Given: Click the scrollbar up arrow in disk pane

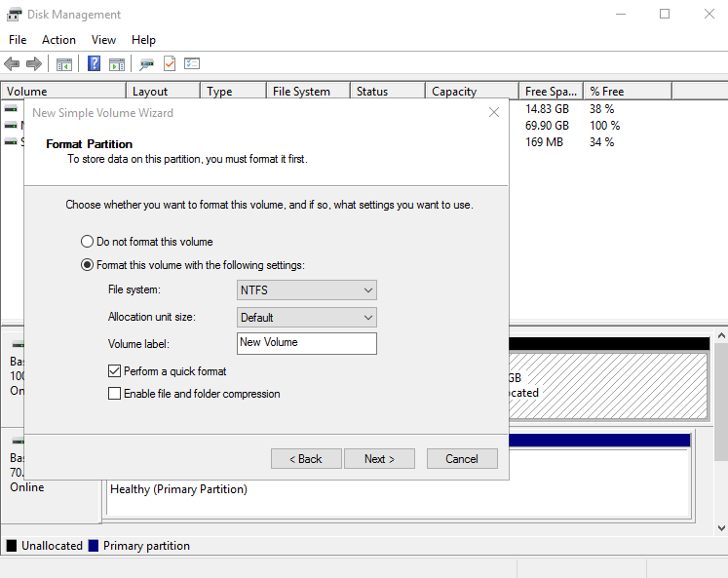Looking at the screenshot, I should click(721, 335).
